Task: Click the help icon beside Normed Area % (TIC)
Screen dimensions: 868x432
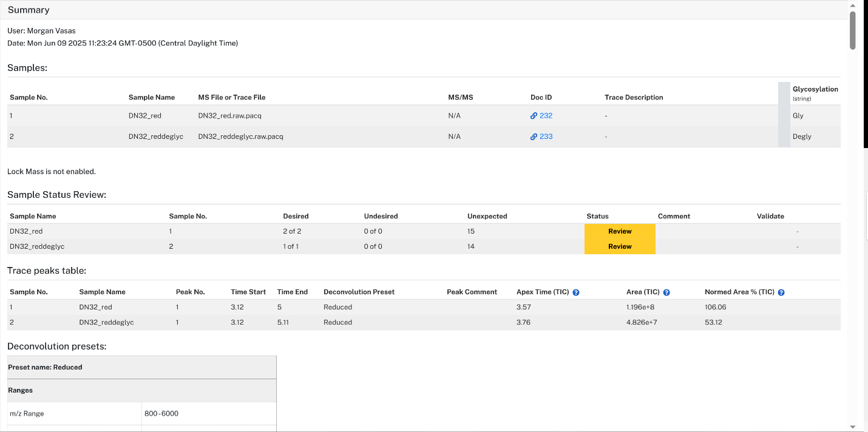Action: pos(781,292)
